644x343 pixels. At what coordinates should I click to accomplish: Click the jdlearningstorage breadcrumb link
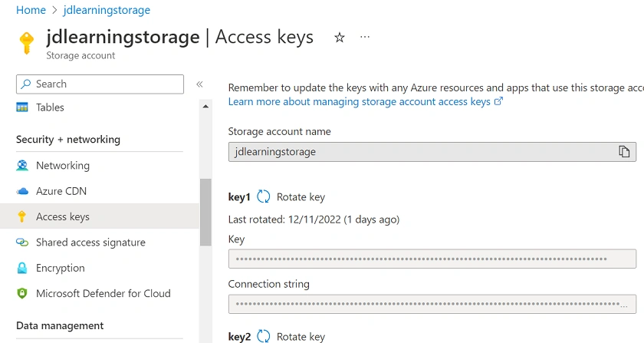(x=107, y=10)
